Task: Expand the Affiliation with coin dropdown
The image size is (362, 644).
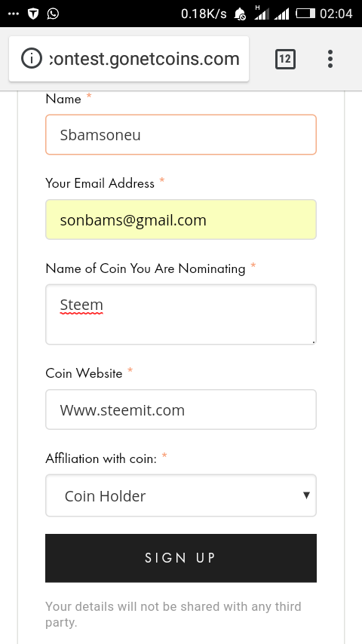Action: click(181, 495)
